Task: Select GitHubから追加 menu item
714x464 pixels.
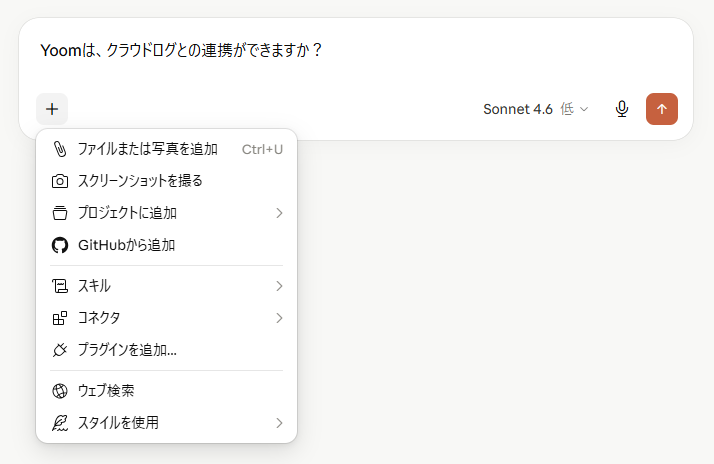Action: (167, 245)
